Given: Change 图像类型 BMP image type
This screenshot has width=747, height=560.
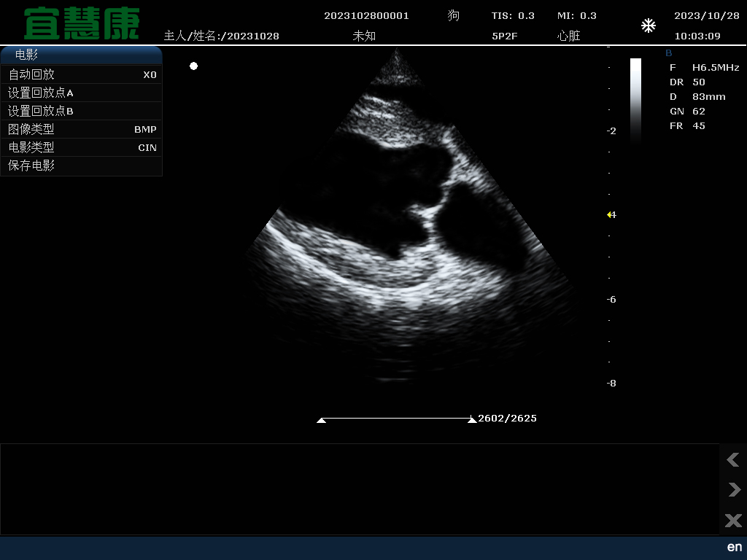Looking at the screenshot, I should 81,129.
